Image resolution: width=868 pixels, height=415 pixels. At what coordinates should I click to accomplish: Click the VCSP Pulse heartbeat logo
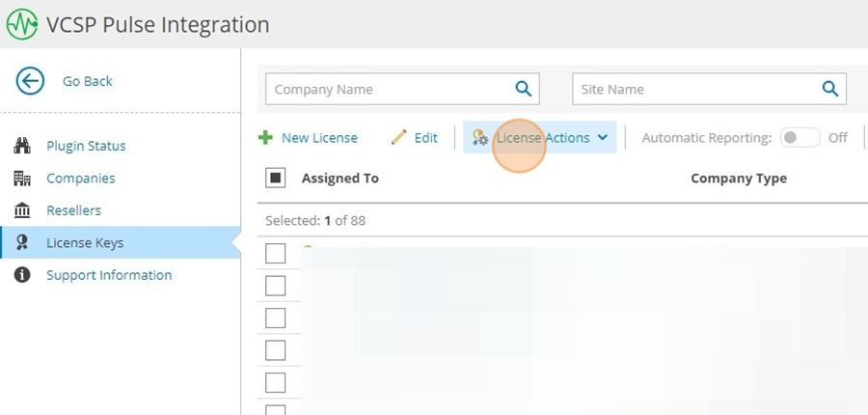[x=22, y=24]
